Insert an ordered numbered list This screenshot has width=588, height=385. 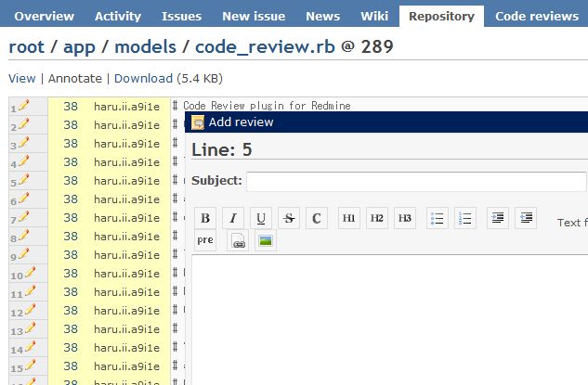tap(465, 218)
